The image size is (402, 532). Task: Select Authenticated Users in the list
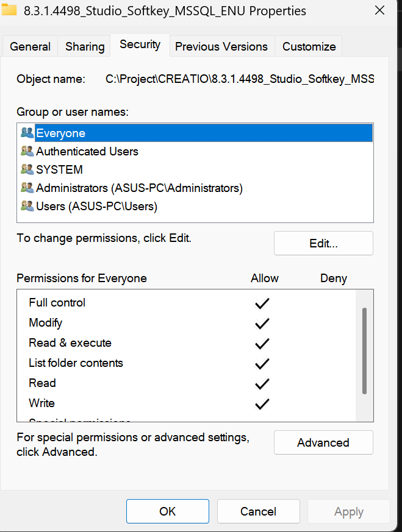(87, 151)
